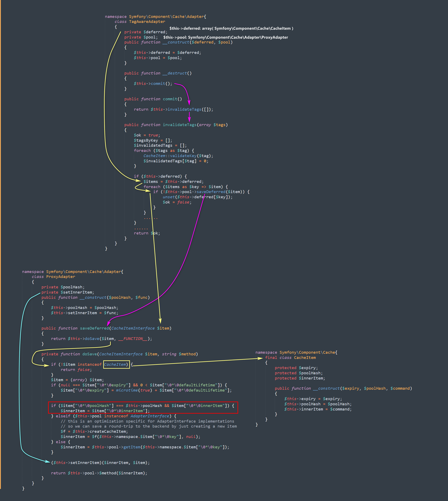Click '$item = (array) $item;' line
448x501 pixels.
(77, 380)
